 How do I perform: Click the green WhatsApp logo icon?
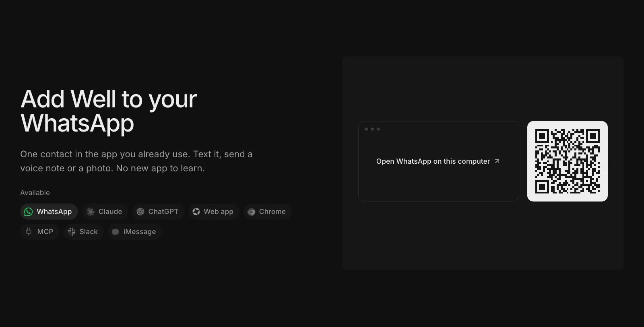[x=29, y=212]
